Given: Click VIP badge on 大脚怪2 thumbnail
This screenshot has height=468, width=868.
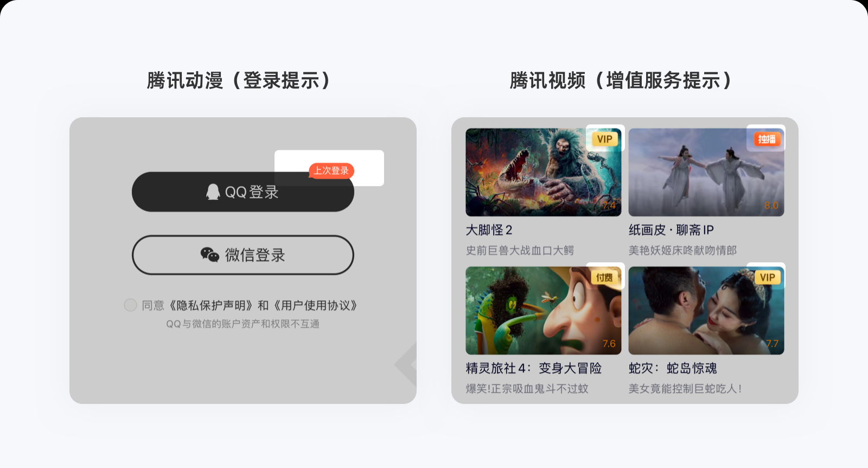Looking at the screenshot, I should [x=605, y=139].
